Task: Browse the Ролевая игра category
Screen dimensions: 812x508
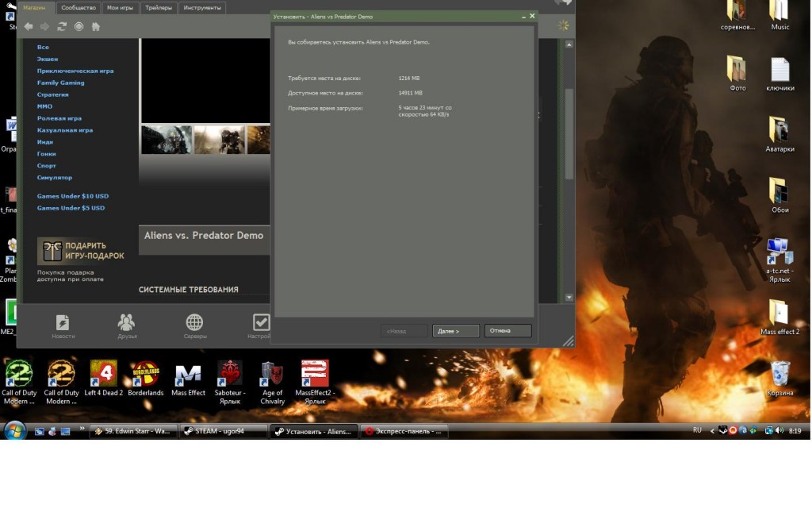Action: [59, 118]
